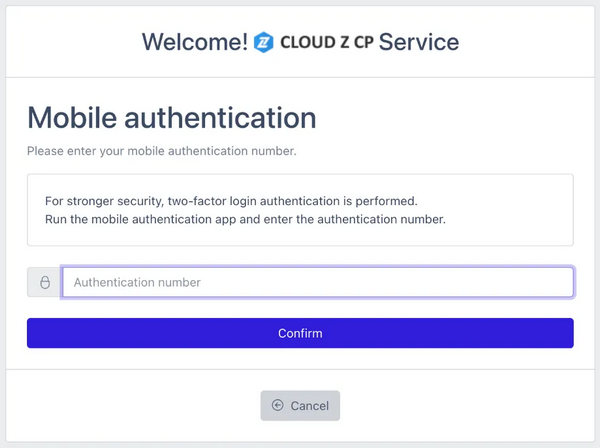600x448 pixels.
Task: Click the Confirm label on the wide button
Action: coord(300,333)
